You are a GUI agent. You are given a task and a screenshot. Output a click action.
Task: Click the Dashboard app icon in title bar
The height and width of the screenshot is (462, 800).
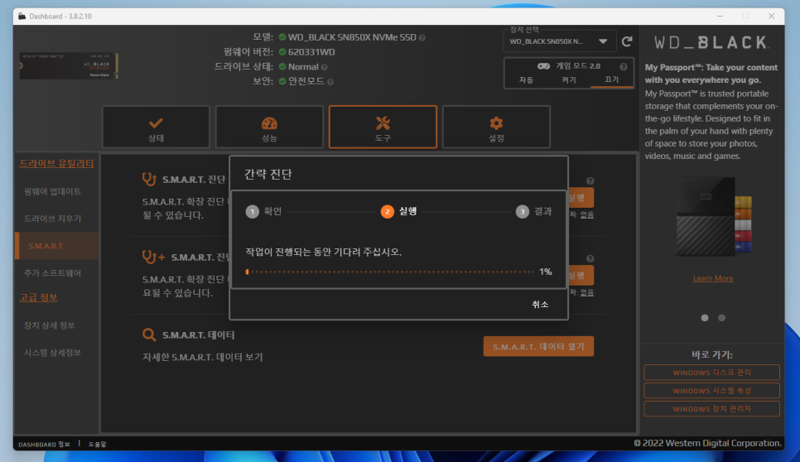click(x=22, y=16)
